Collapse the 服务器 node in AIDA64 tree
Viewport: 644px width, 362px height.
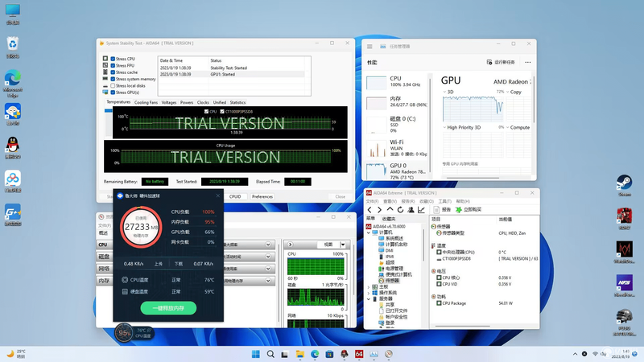click(x=369, y=298)
